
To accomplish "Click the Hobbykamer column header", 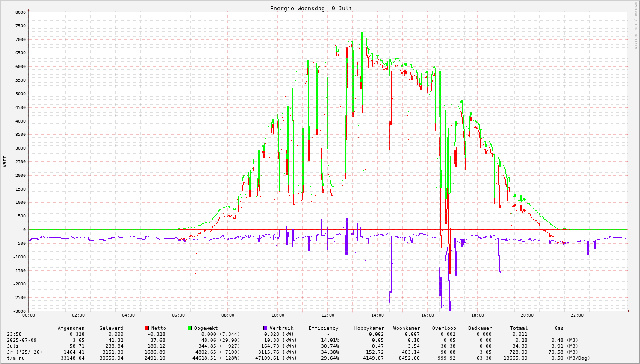I will pyautogui.click(x=369, y=328).
